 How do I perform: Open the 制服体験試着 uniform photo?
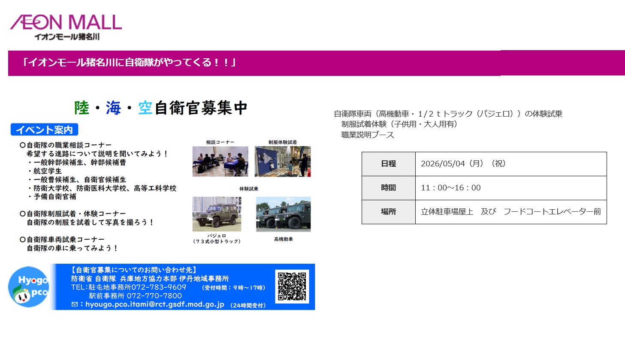point(282,161)
